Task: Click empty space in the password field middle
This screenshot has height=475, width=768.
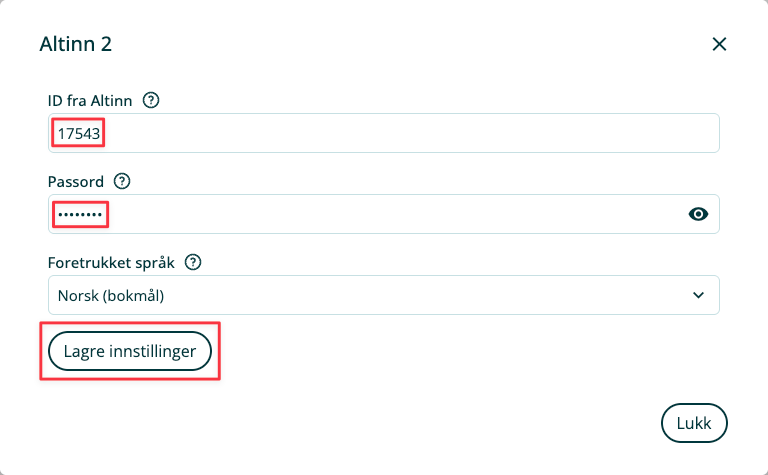Action: (x=400, y=214)
